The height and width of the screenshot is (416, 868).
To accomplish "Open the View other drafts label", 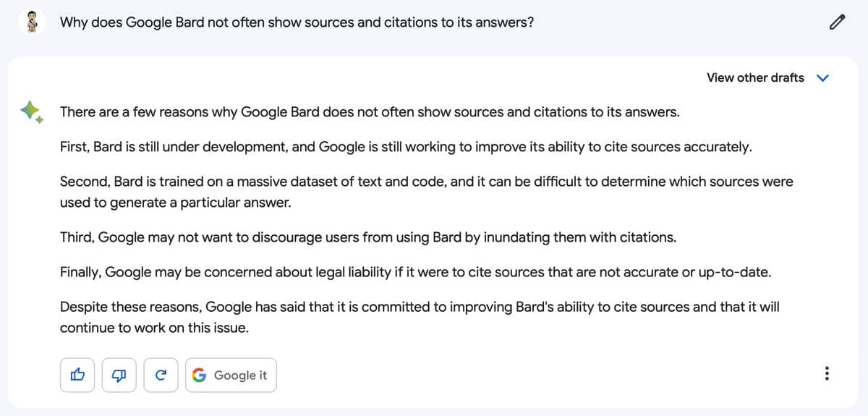I will tap(755, 77).
